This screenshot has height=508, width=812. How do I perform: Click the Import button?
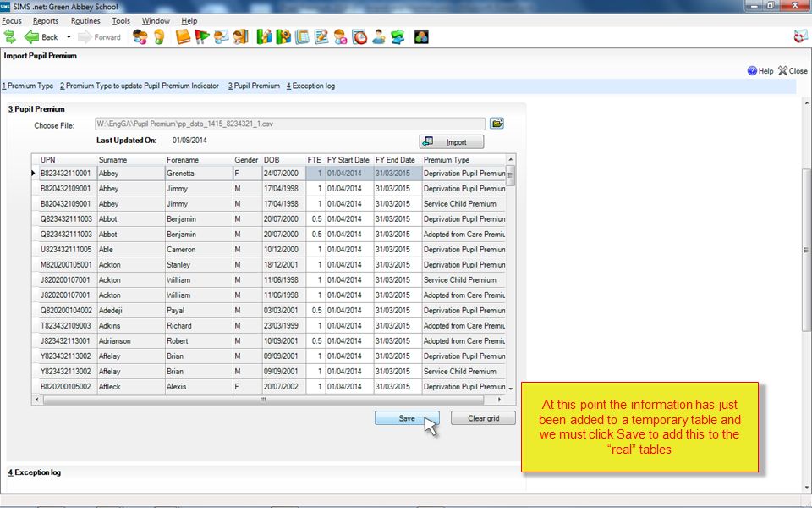pyautogui.click(x=452, y=142)
